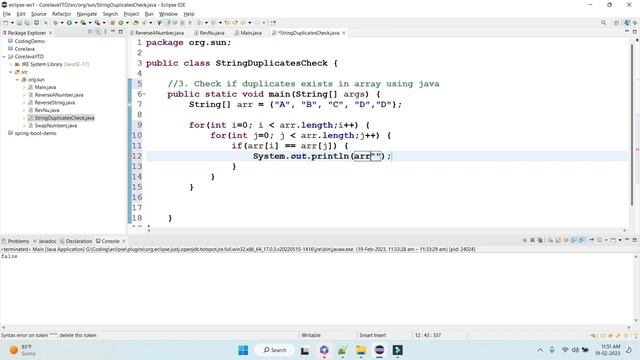The width and height of the screenshot is (640, 360).
Task: Switch to Main.java editor tab
Action: point(248,33)
